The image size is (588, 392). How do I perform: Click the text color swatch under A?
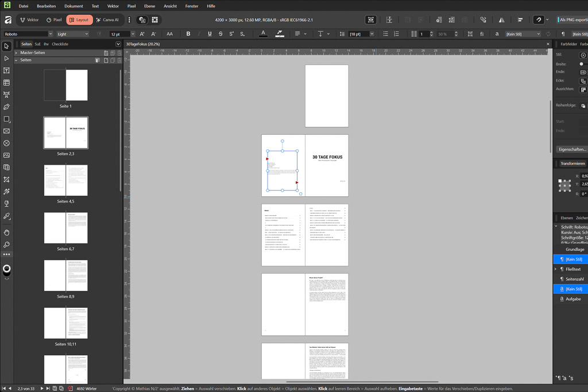click(x=263, y=34)
